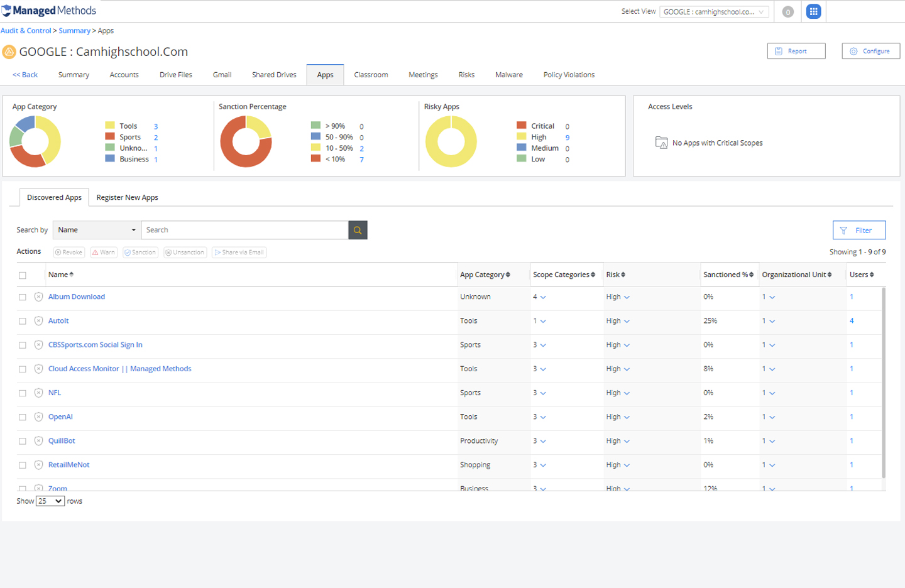Open the Select View dropdown
The width and height of the screenshot is (905, 588).
[x=714, y=12]
